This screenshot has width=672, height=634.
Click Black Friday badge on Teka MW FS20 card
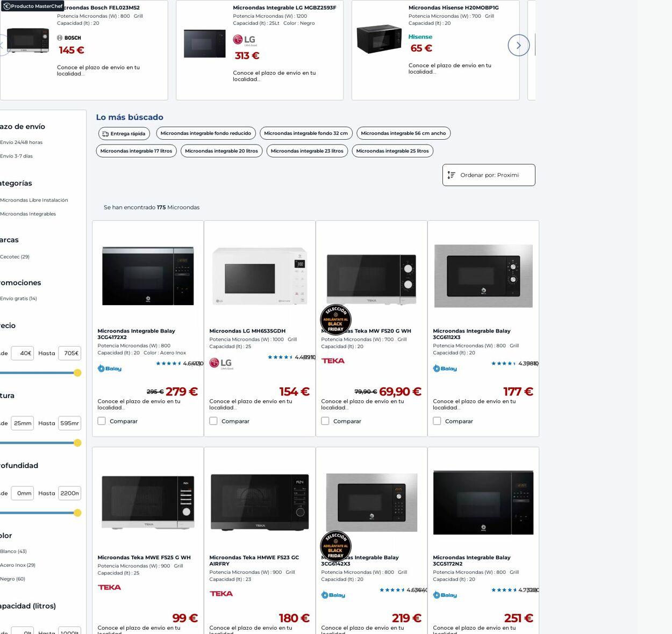(335, 320)
